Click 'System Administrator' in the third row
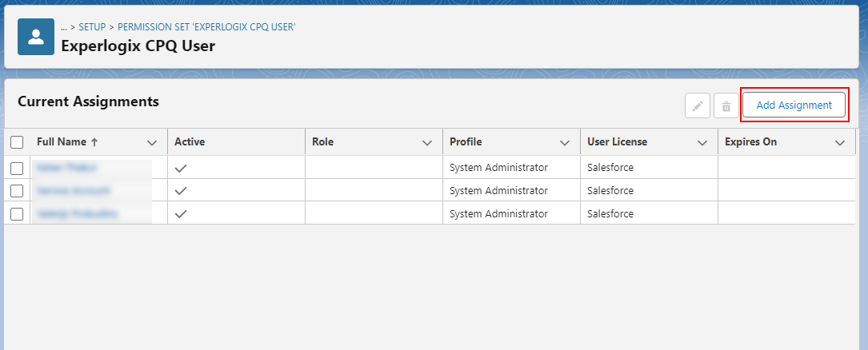Viewport: 868px width, 350px height. (x=498, y=213)
